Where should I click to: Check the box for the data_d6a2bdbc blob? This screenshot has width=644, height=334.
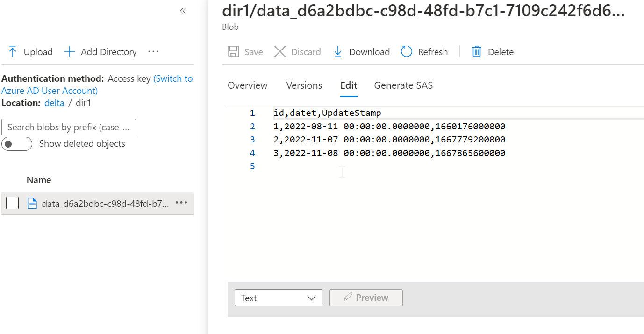[x=13, y=203]
